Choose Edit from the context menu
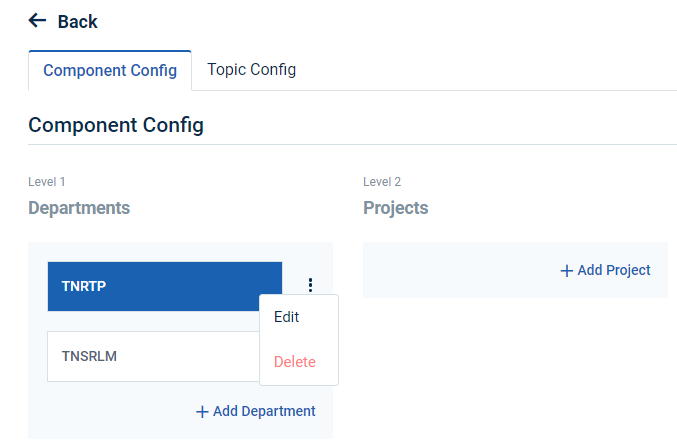 point(287,317)
